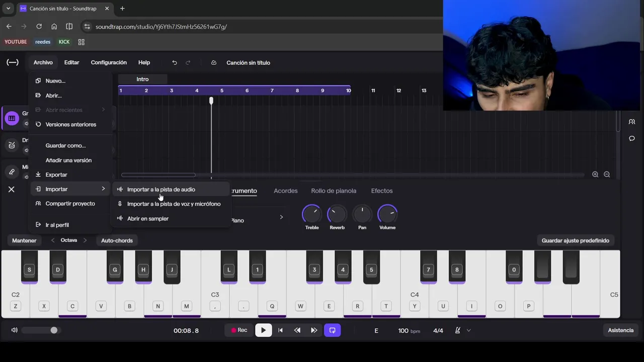Screen dimensions: 644x362
Task: Go back in browser history
Action: pyautogui.click(x=9, y=27)
